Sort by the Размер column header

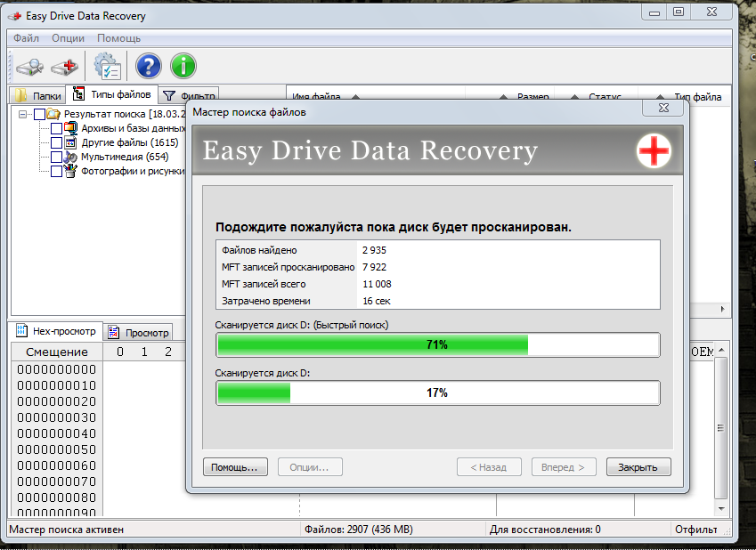point(532,97)
